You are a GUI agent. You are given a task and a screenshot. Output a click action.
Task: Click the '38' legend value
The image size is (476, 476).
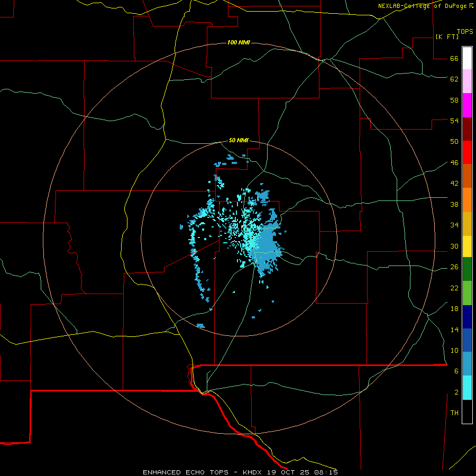pyautogui.click(x=454, y=204)
